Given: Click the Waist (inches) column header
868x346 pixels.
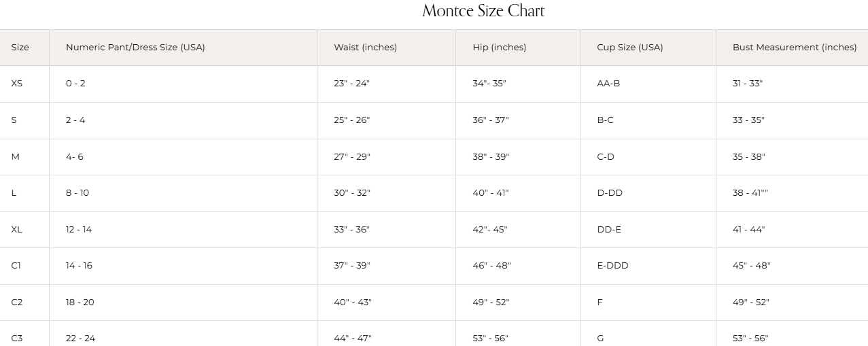Looking at the screenshot, I should 365,48.
